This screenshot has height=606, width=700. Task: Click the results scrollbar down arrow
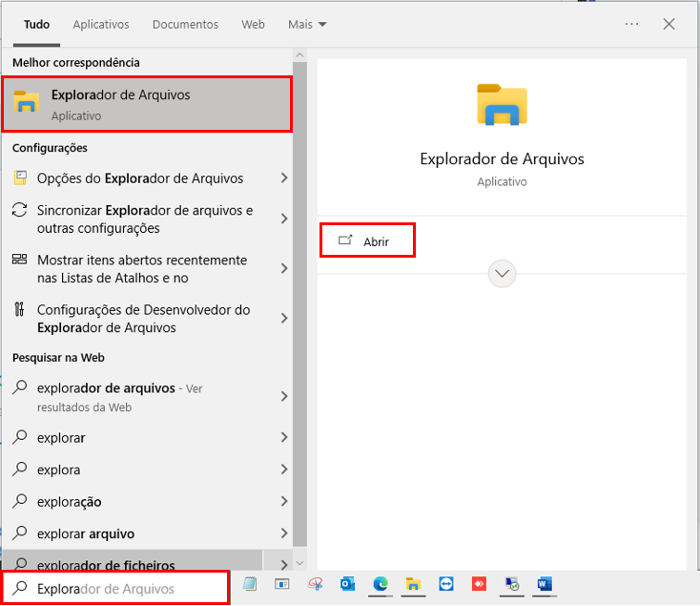(300, 563)
